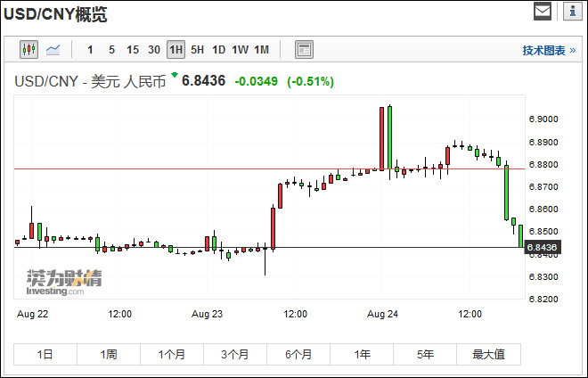Select the 1W interval
Screen dimensions: 588x378
coord(240,50)
